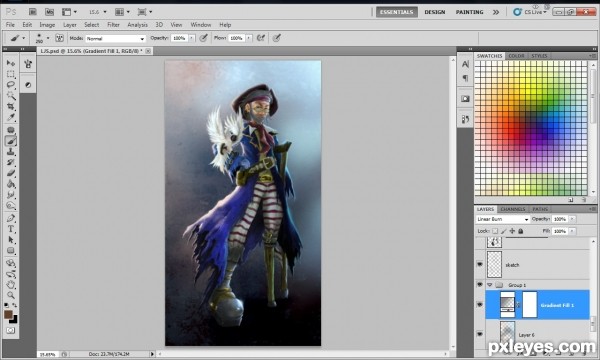Screen dimensions: 600x360
Task: Open the brush Opacity slider arrow
Action: click(192, 38)
